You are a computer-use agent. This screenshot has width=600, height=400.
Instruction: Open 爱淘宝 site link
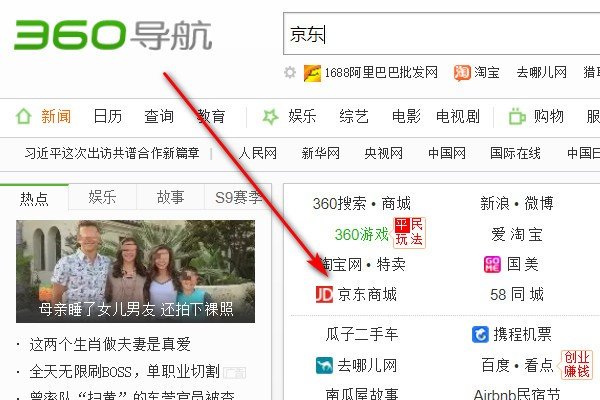517,234
